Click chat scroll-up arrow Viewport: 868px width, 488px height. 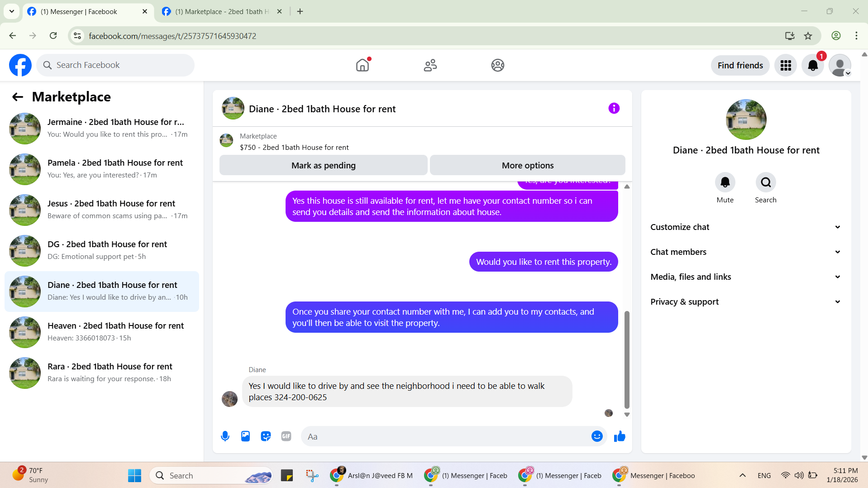pos(627,187)
